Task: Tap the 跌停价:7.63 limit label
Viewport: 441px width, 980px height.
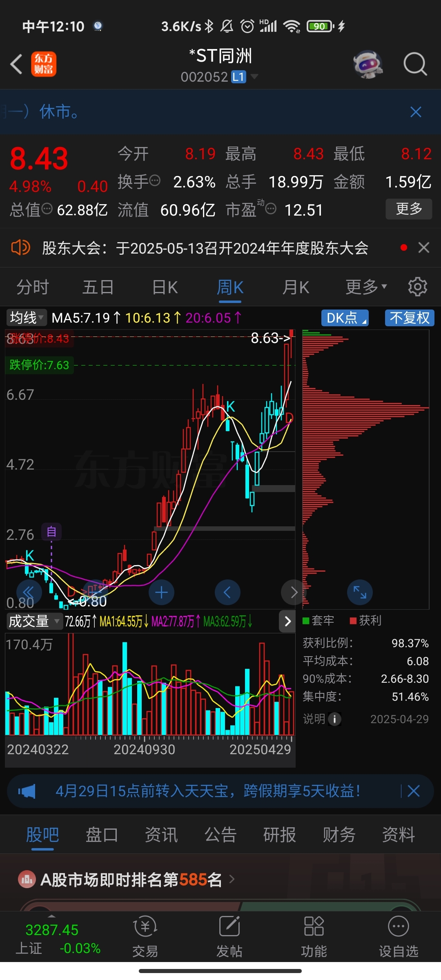Action: [40, 365]
